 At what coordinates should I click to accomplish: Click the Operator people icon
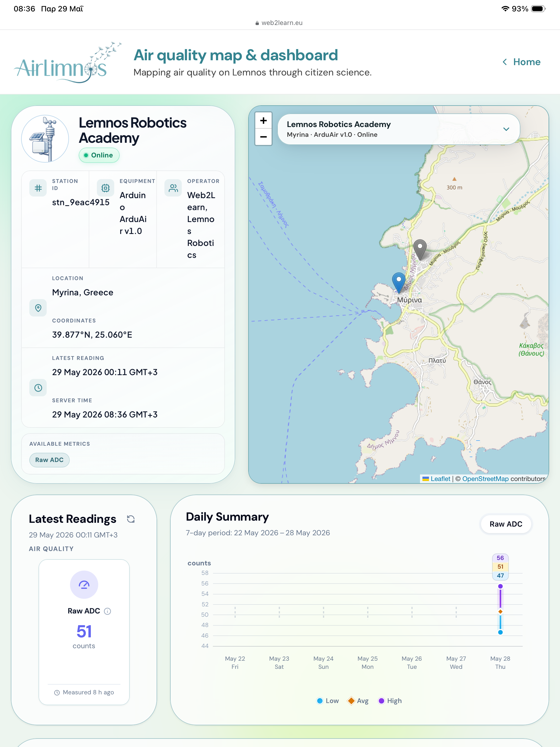click(173, 188)
